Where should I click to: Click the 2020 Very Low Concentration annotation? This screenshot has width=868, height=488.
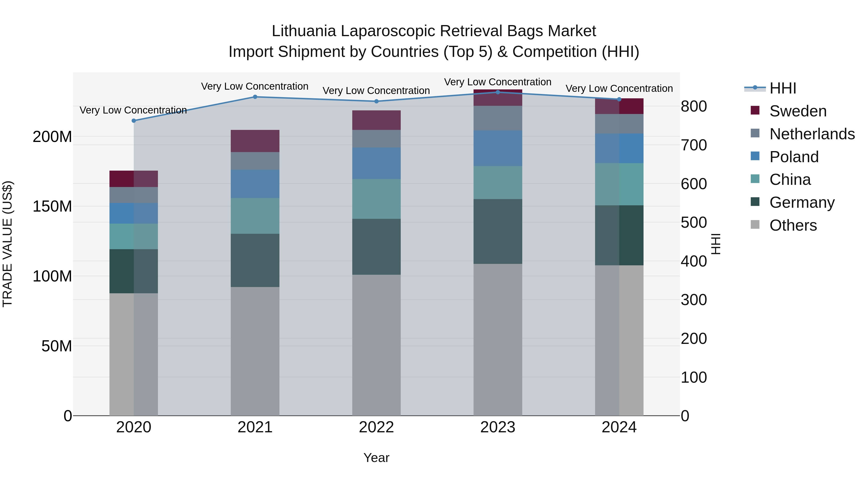pyautogui.click(x=133, y=110)
